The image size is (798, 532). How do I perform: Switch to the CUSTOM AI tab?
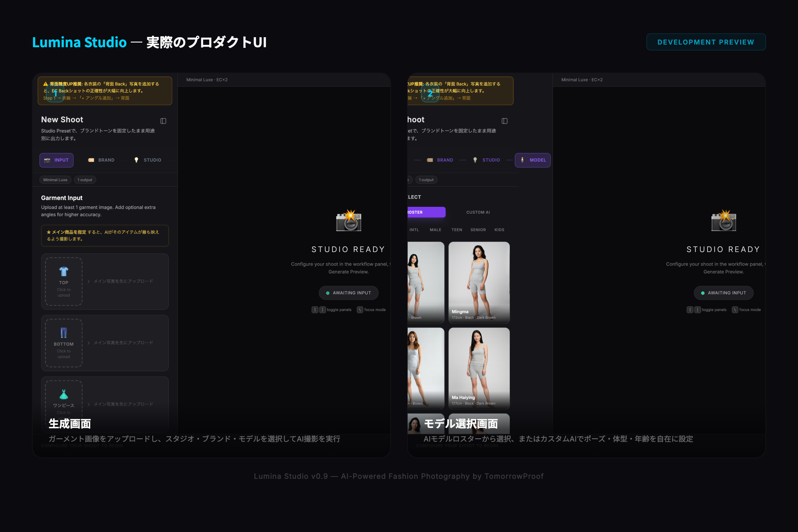click(478, 212)
